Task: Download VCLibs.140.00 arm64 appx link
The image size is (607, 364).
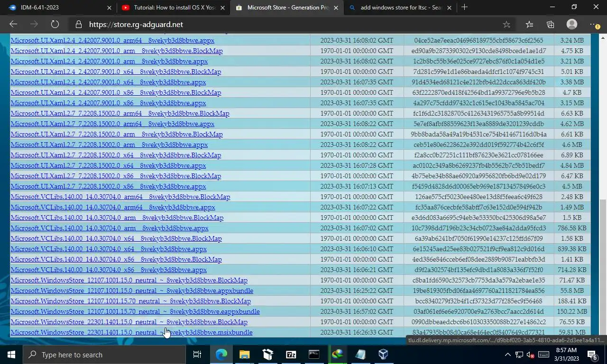Action: tap(113, 207)
